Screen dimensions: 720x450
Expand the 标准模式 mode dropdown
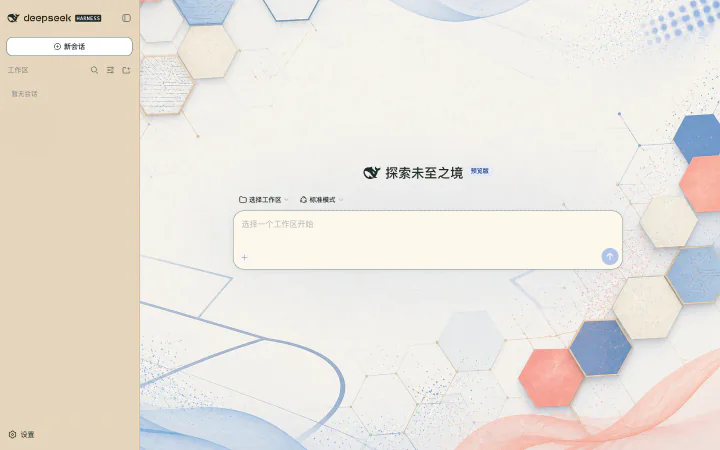[x=321, y=200]
